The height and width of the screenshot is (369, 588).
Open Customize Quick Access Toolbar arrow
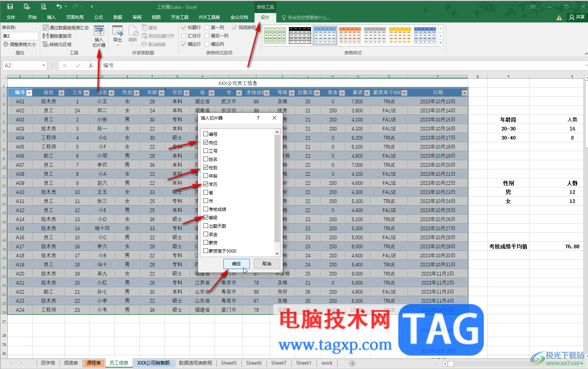point(92,7)
